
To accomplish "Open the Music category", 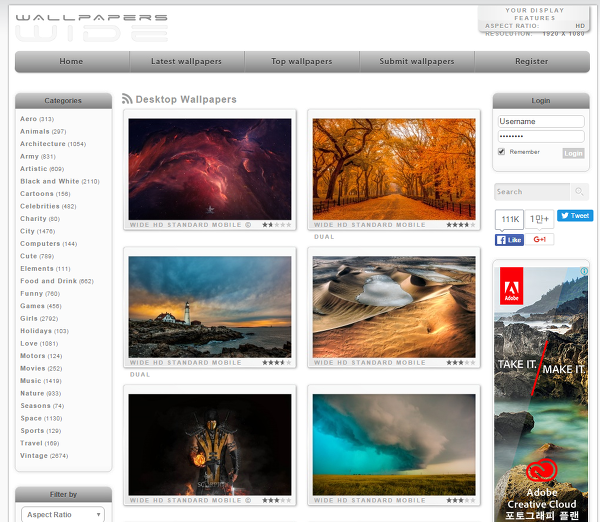I will [x=41, y=381].
